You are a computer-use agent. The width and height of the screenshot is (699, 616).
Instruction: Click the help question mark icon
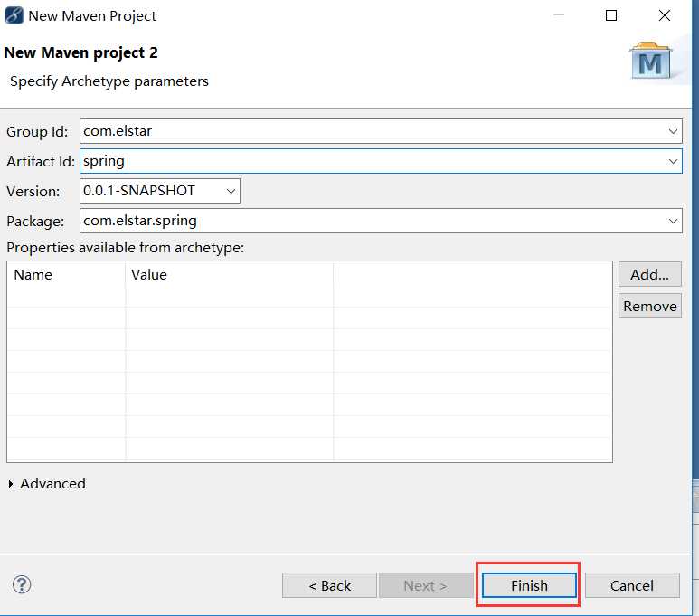(x=22, y=584)
